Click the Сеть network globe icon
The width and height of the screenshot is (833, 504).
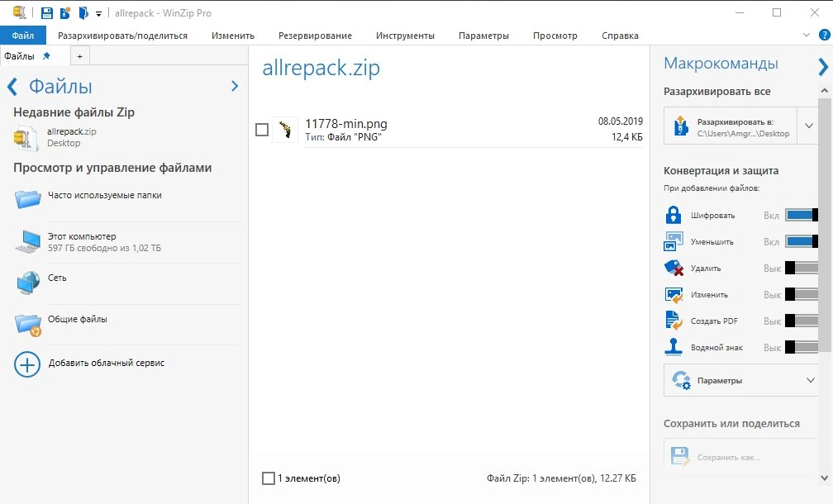point(28,283)
